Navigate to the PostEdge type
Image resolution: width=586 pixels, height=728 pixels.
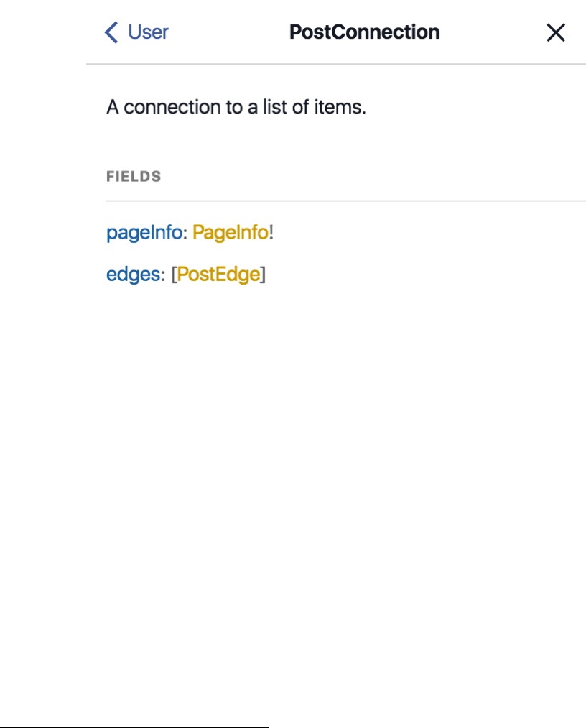(218, 275)
